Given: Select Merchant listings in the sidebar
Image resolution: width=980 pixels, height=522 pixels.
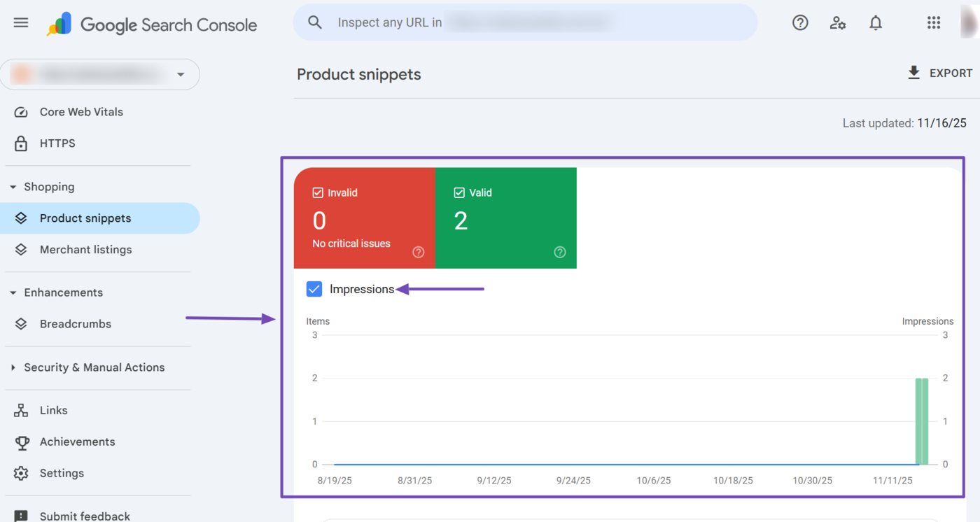Looking at the screenshot, I should tap(86, 249).
